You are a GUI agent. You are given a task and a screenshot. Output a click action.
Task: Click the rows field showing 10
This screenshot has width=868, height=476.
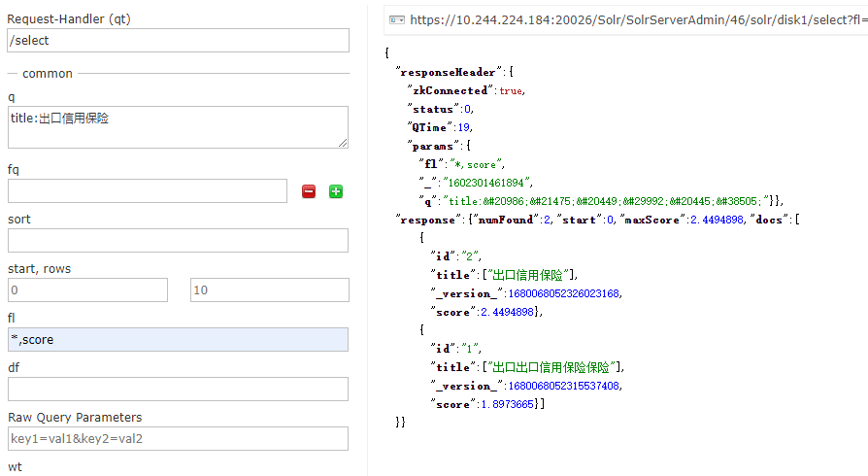point(269,290)
